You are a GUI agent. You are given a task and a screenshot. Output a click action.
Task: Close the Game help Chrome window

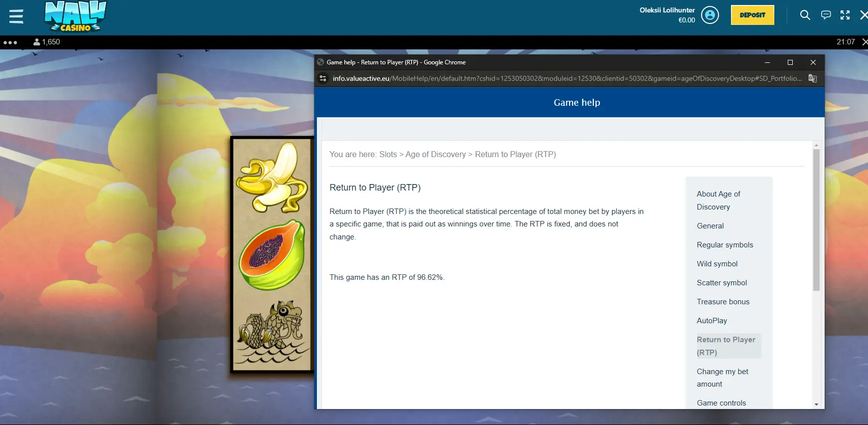coord(813,62)
